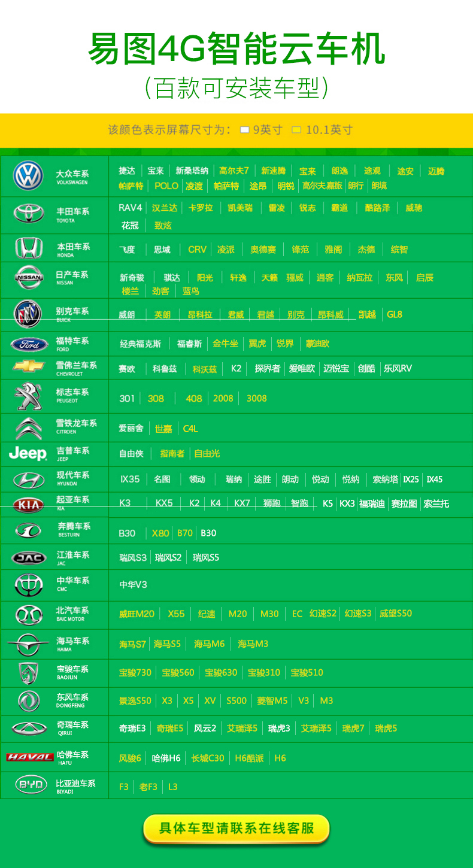Click the Baojun horse logo

tap(28, 673)
